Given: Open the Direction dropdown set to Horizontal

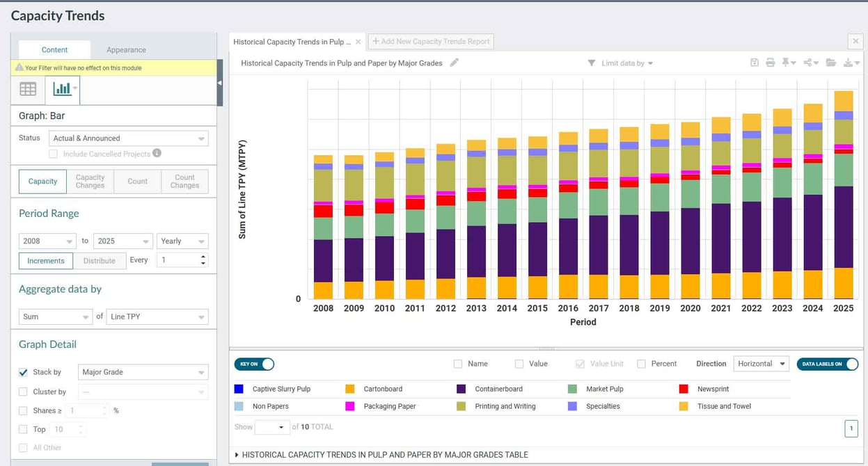Looking at the screenshot, I should click(761, 364).
